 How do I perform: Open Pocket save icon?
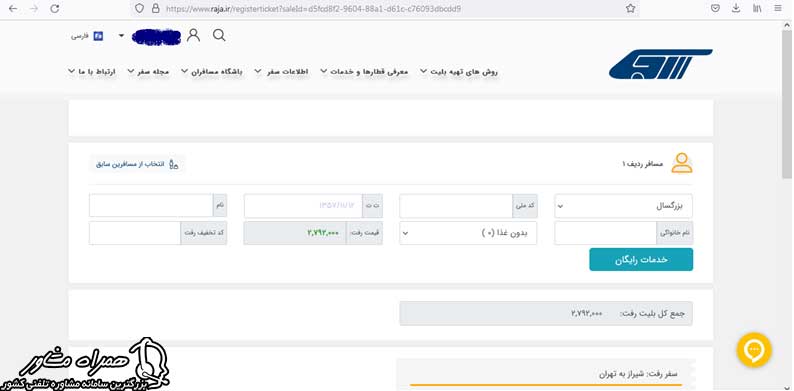716,9
